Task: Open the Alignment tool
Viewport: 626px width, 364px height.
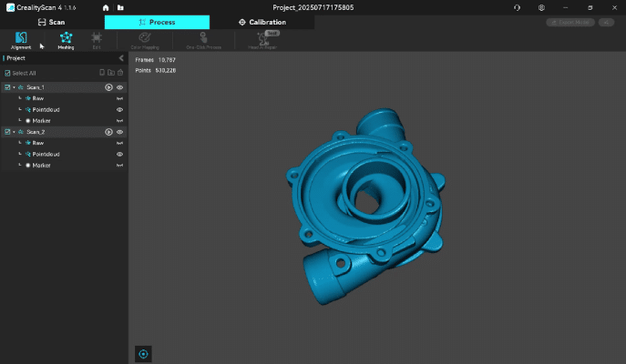Action: [21, 40]
